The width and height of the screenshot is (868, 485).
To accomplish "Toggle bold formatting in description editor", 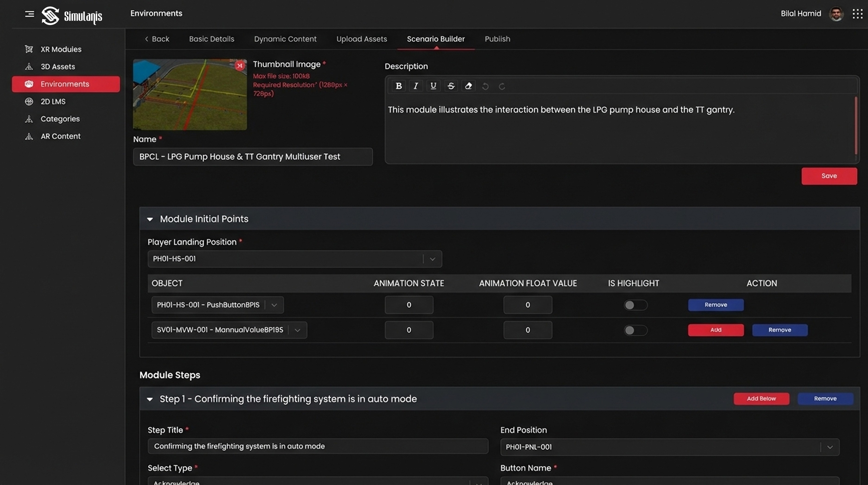I will tap(399, 86).
